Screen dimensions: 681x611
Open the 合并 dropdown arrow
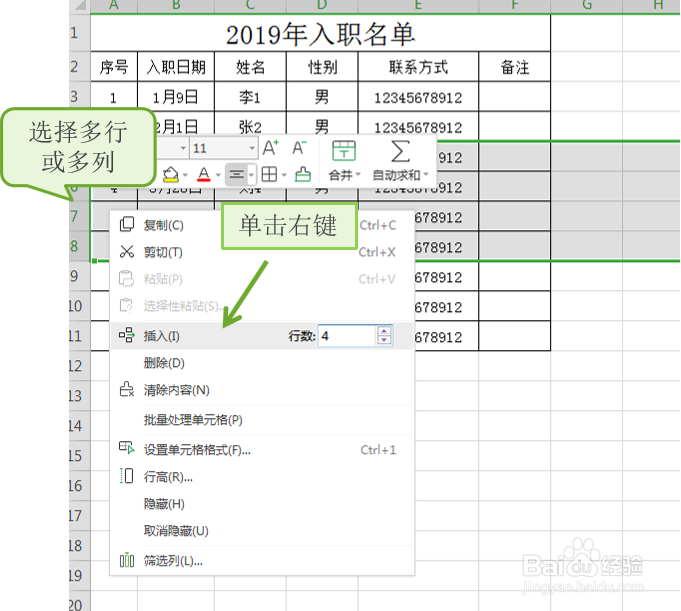click(x=358, y=175)
